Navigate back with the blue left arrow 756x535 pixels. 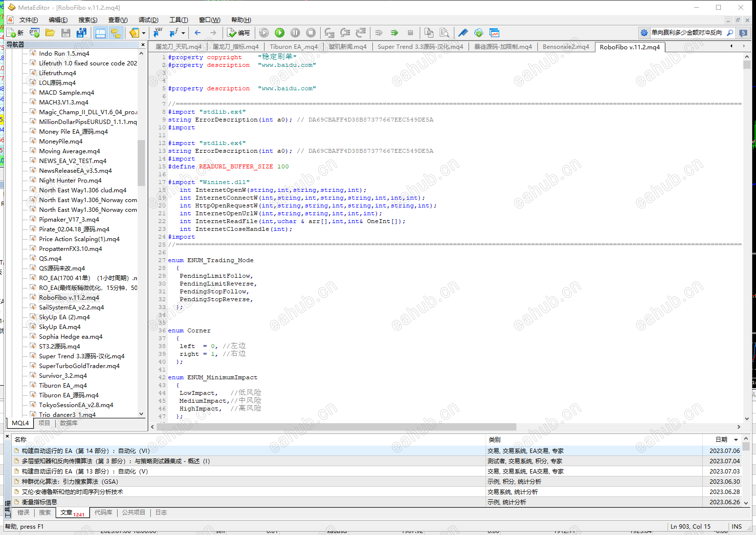pos(198,33)
